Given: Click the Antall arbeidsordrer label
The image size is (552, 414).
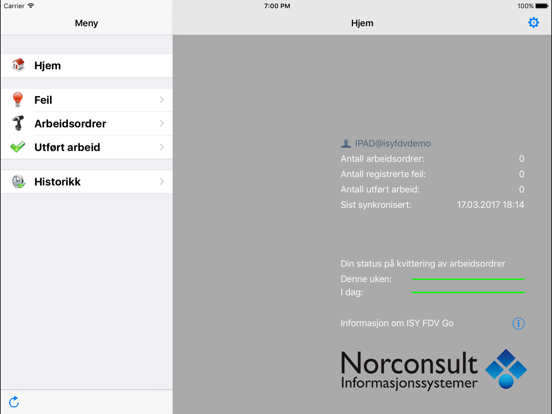Looking at the screenshot, I should coord(382,159).
